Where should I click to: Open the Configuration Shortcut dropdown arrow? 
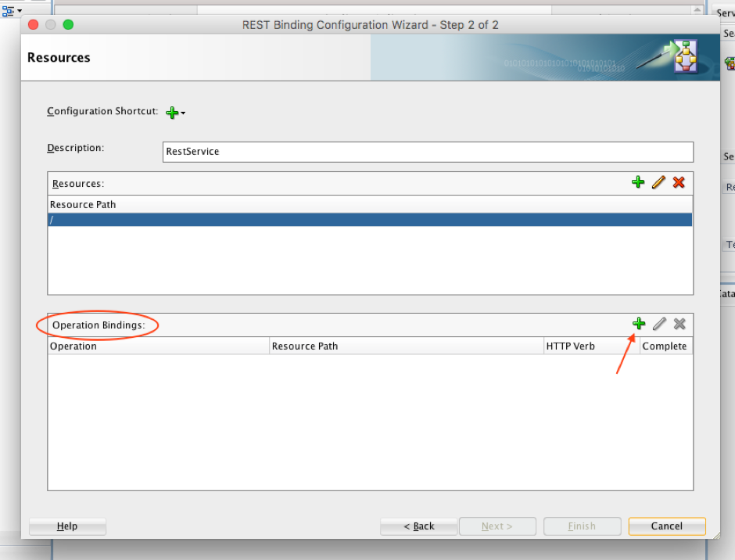[181, 113]
